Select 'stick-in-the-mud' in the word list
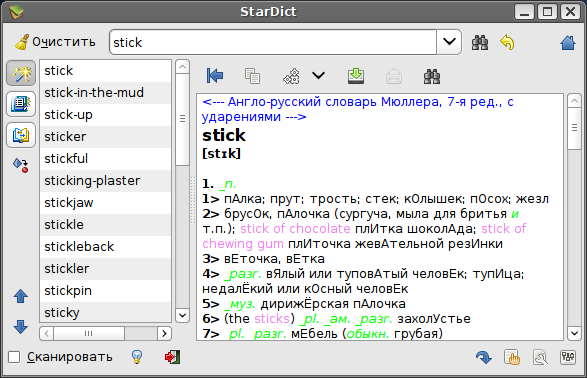 [x=106, y=93]
